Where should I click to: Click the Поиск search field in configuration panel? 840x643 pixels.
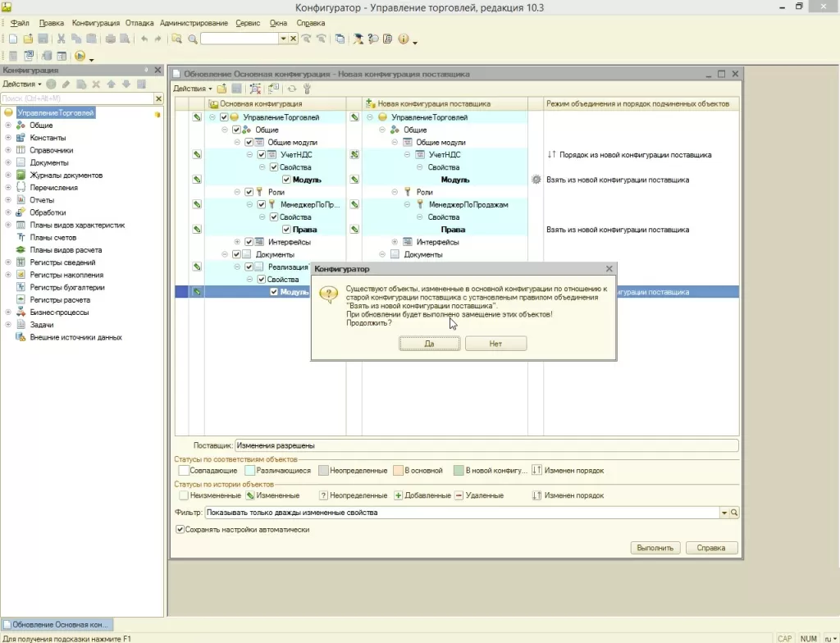pos(75,98)
